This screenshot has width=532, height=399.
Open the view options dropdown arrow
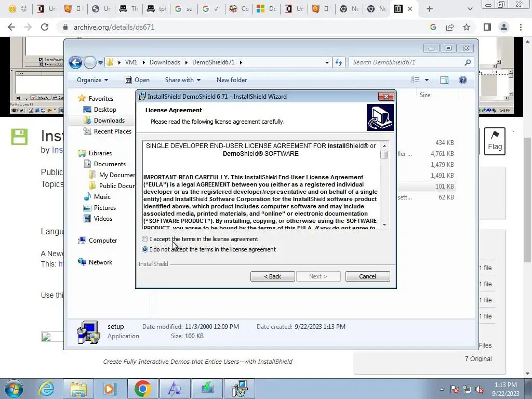point(427,80)
